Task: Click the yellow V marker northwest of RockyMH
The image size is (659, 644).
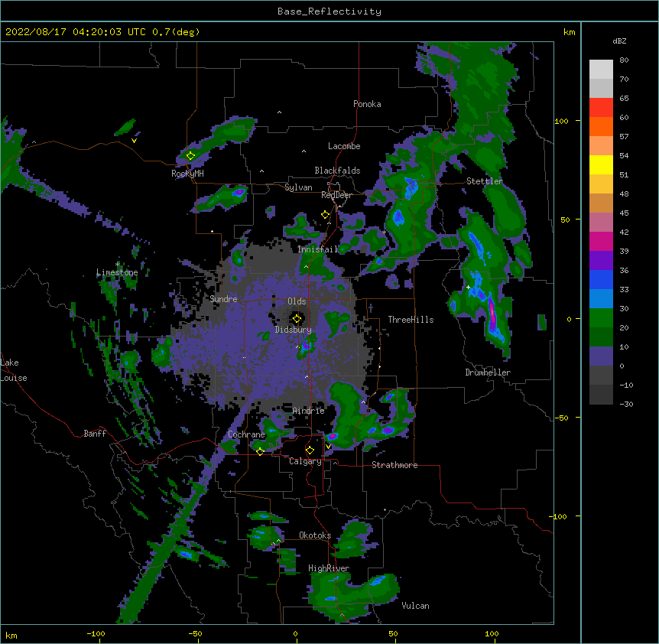Action: pyautogui.click(x=134, y=141)
